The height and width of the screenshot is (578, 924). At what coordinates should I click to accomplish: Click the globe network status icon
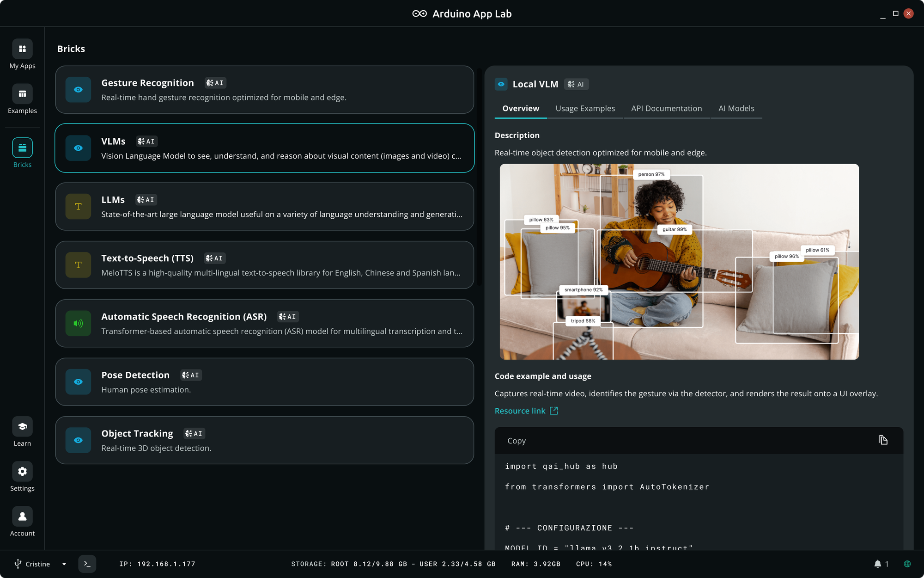pyautogui.click(x=907, y=564)
